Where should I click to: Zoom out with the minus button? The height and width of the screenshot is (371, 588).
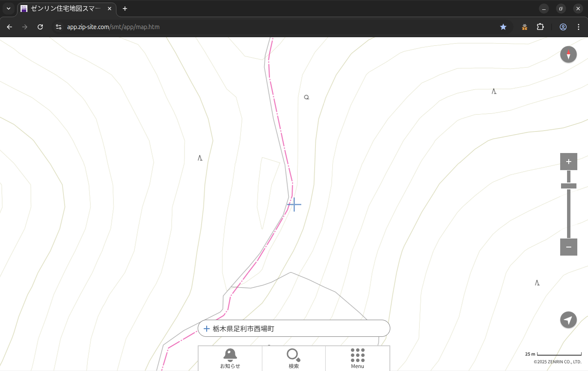pyautogui.click(x=568, y=247)
